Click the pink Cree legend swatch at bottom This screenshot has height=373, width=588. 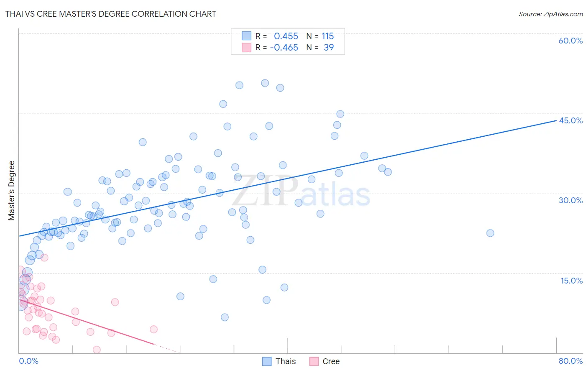[314, 361]
